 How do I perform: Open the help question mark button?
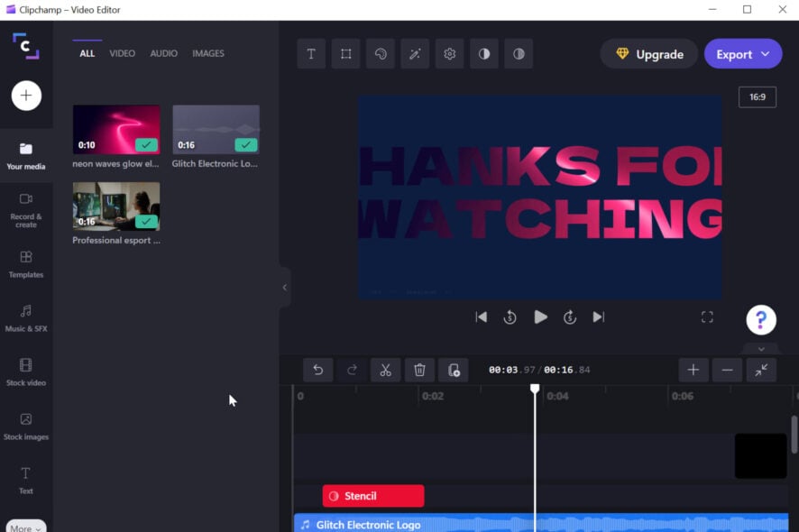pyautogui.click(x=761, y=320)
